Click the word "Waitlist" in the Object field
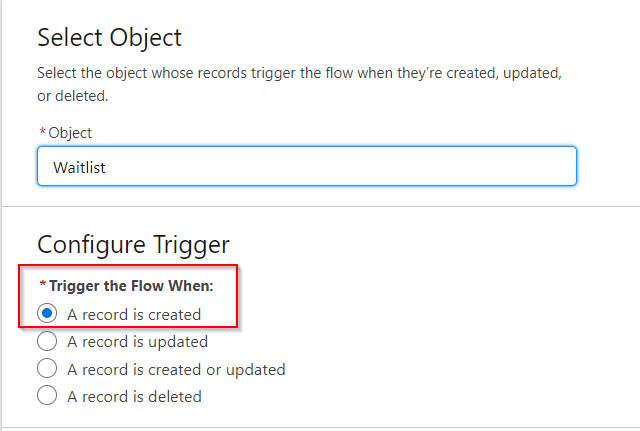 [x=79, y=167]
